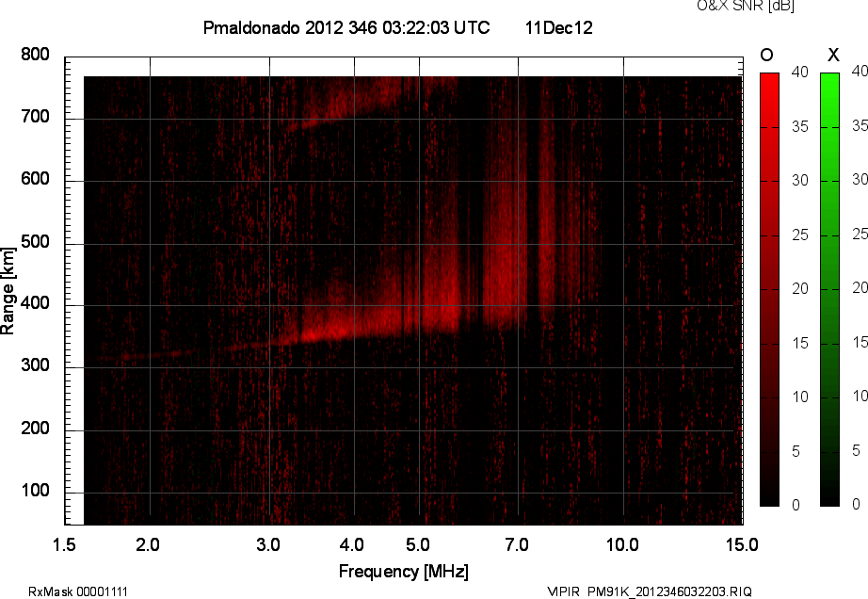
Task: Click the 'RxMask 00001111' footer text
Action: point(78,591)
